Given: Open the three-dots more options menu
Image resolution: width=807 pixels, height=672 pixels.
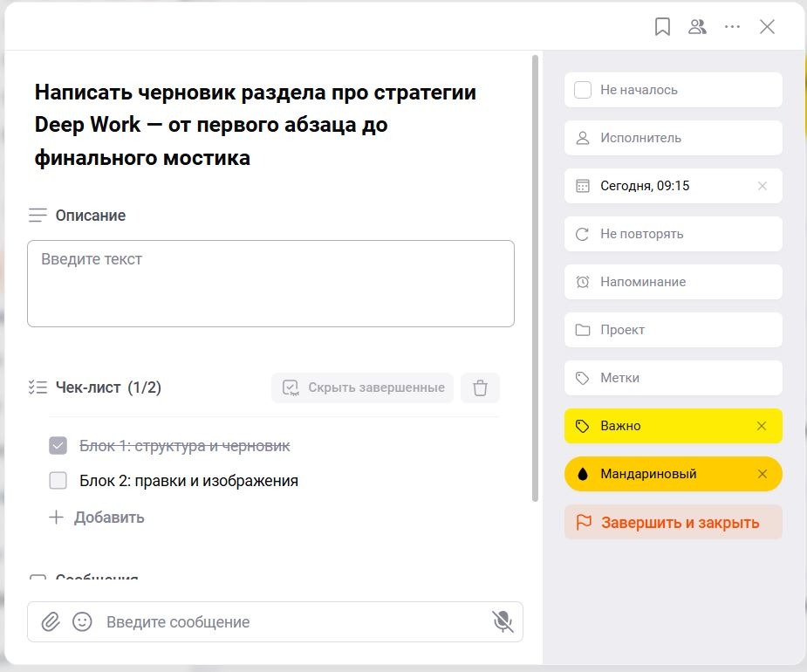Looking at the screenshot, I should click(x=732, y=27).
